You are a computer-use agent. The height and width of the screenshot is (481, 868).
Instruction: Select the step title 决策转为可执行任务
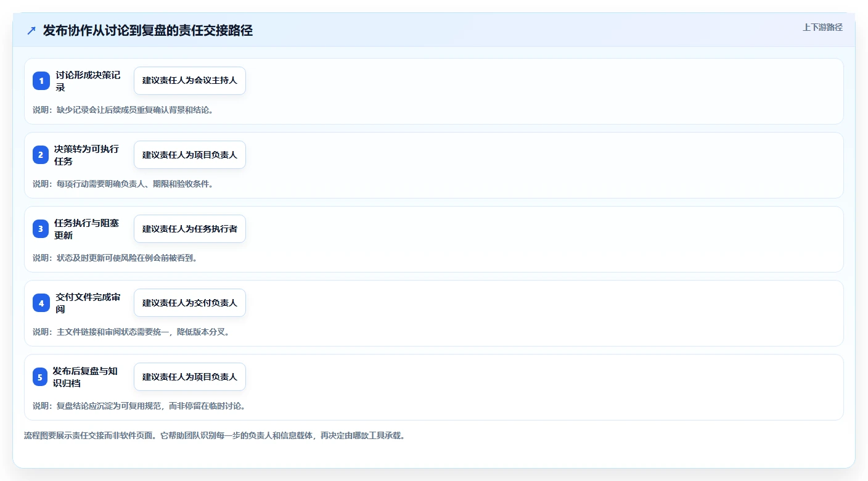(87, 155)
